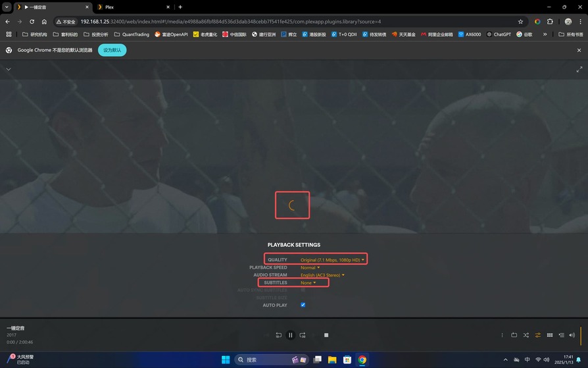Go back in the browser
The image size is (588, 368).
(7, 22)
